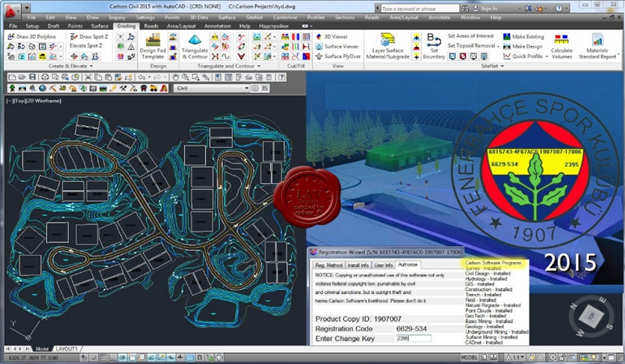Open Layer Surface Material/Subgrade

tap(387, 47)
